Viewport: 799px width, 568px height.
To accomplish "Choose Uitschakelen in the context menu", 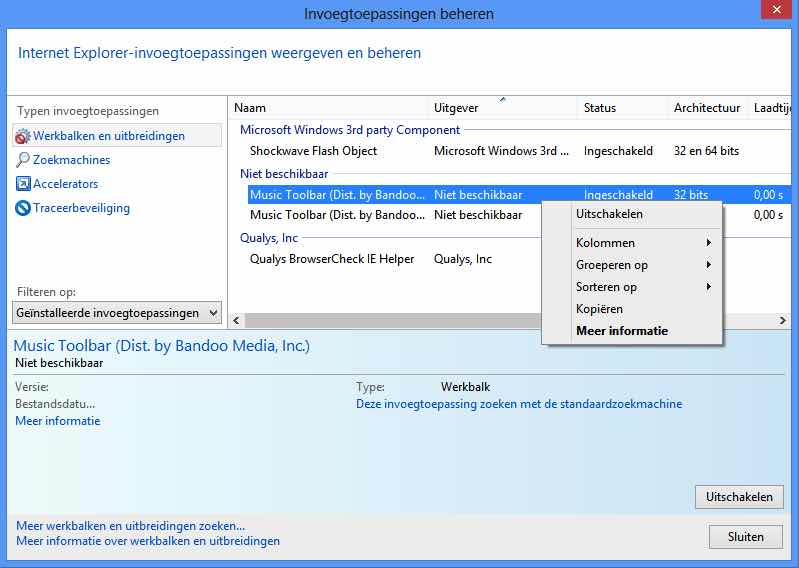I will click(632, 214).
